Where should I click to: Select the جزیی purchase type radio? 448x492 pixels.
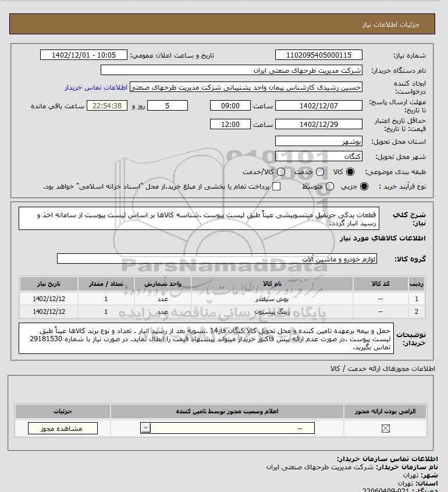click(x=364, y=186)
